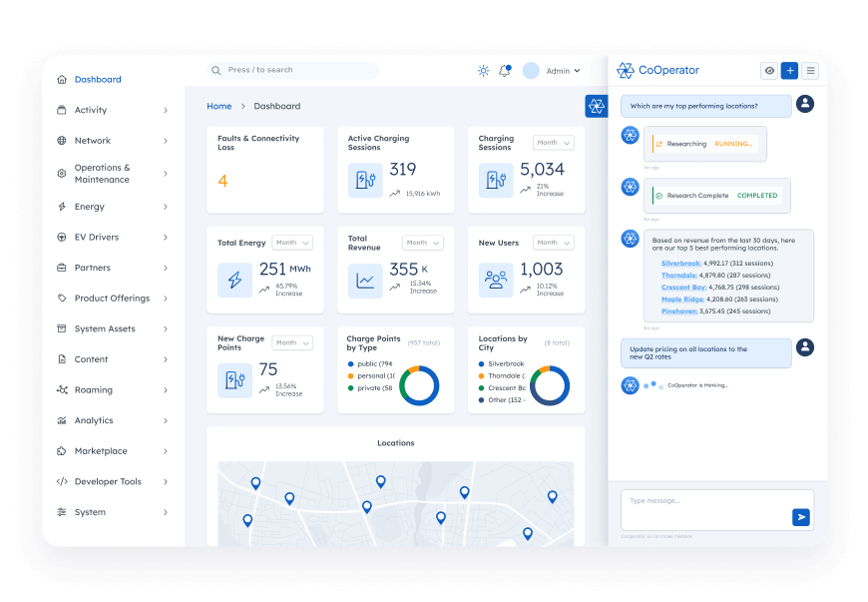The width and height of the screenshot is (868, 602).
Task: Toggle light/dark theme with the sun icon
Action: [483, 70]
